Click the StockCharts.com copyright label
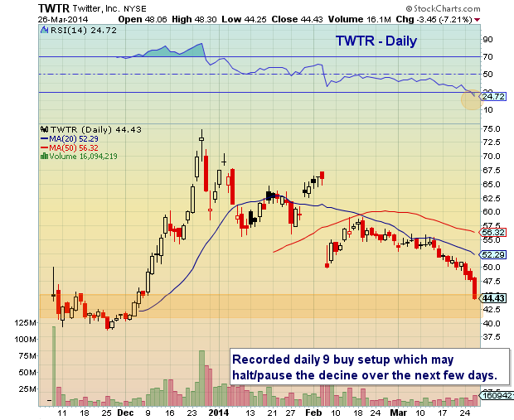Viewport: 514px width, 420px height. click(443, 8)
